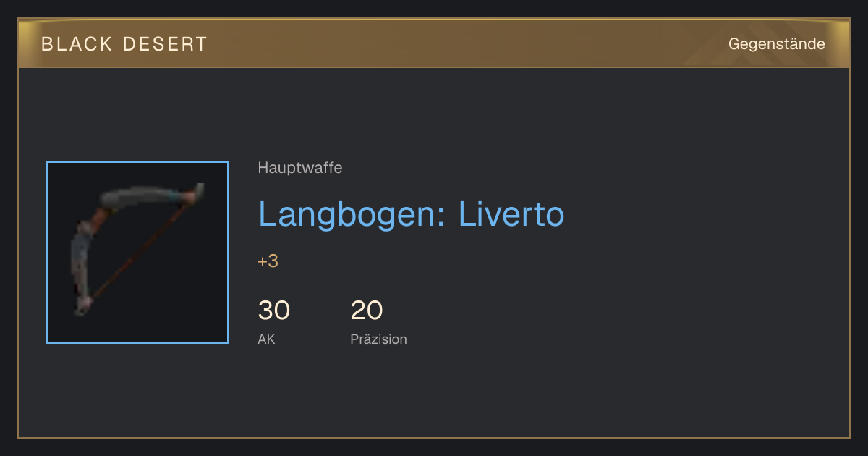Click the bowstring in the item icon
Screen dimensions: 868x456
(141, 250)
